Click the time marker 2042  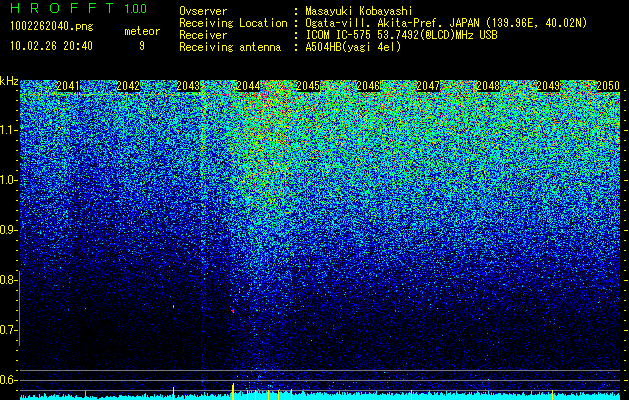point(128,86)
